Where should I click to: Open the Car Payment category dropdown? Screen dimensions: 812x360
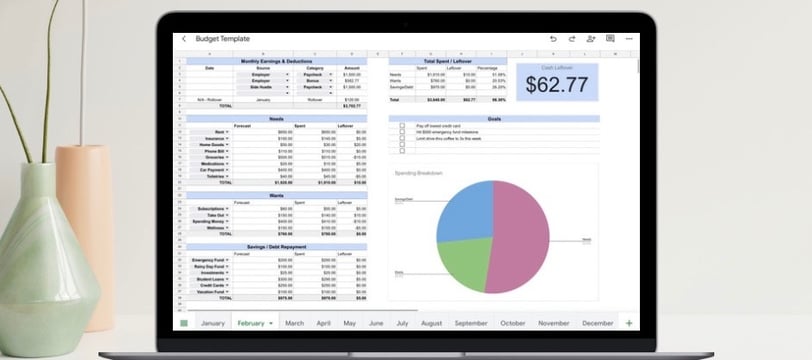click(227, 170)
